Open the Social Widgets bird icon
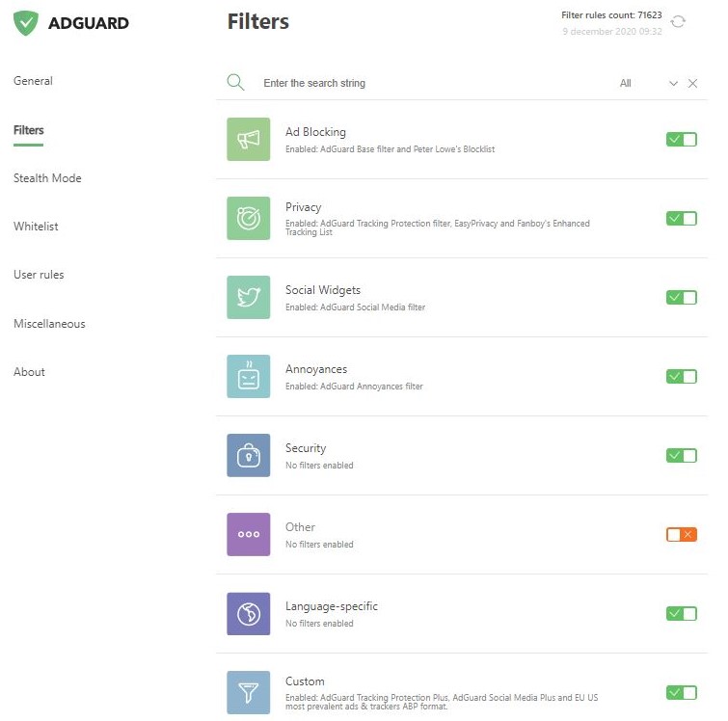The image size is (728, 721). pos(249,297)
